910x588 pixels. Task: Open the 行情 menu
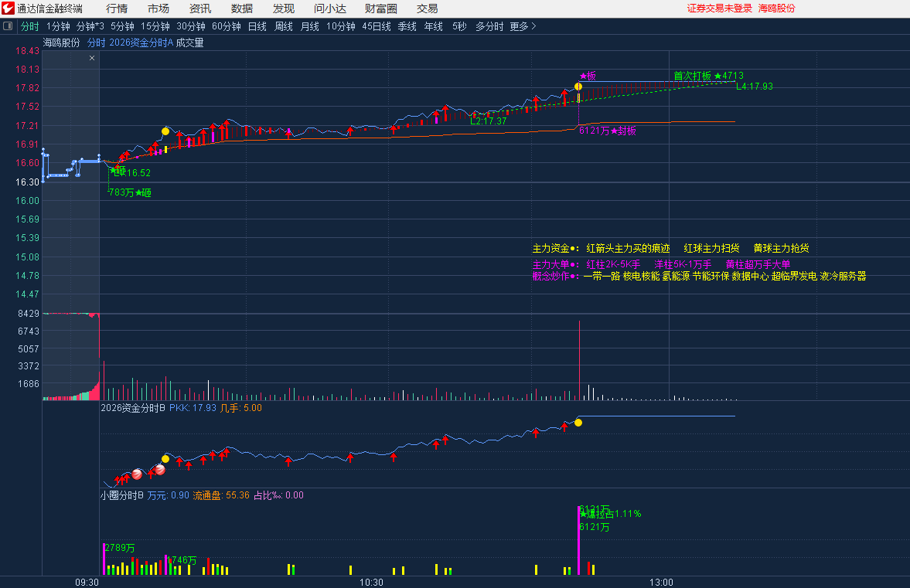tap(117, 8)
